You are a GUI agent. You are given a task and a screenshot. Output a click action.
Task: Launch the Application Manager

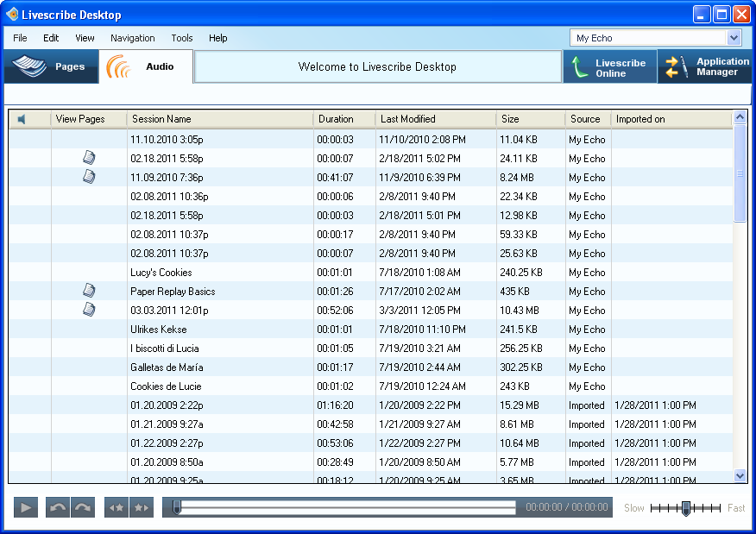705,67
